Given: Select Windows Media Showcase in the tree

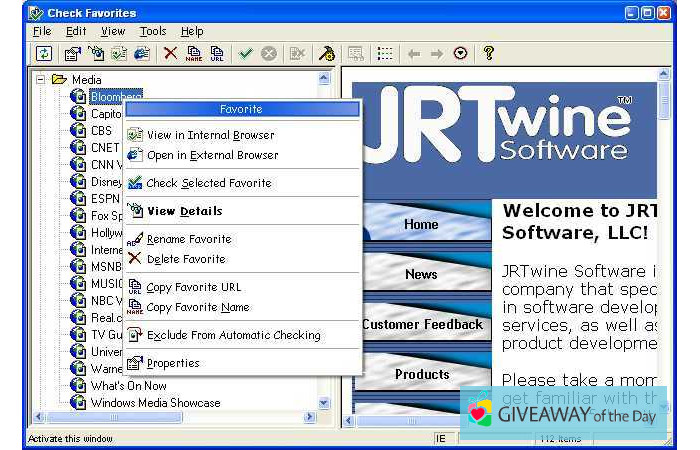Looking at the screenshot, I should [155, 403].
